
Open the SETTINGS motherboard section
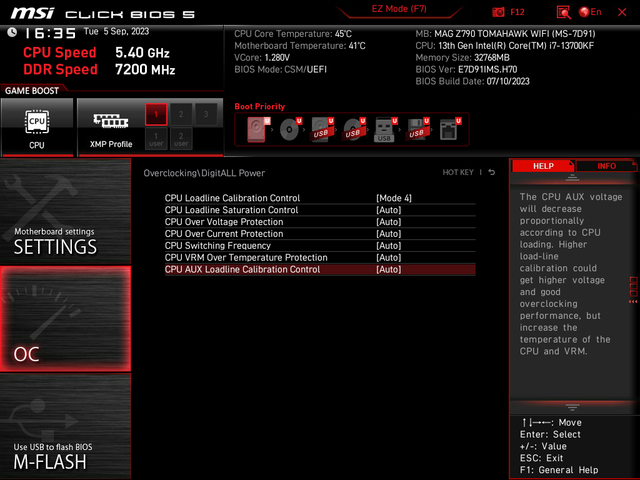[x=65, y=211]
